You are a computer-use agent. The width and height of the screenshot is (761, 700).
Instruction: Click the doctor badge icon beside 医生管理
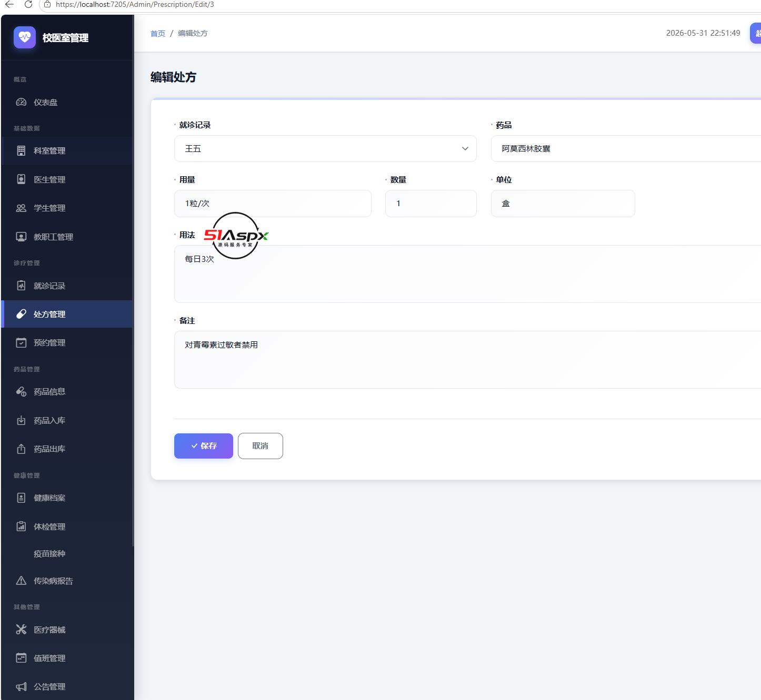pyautogui.click(x=21, y=179)
